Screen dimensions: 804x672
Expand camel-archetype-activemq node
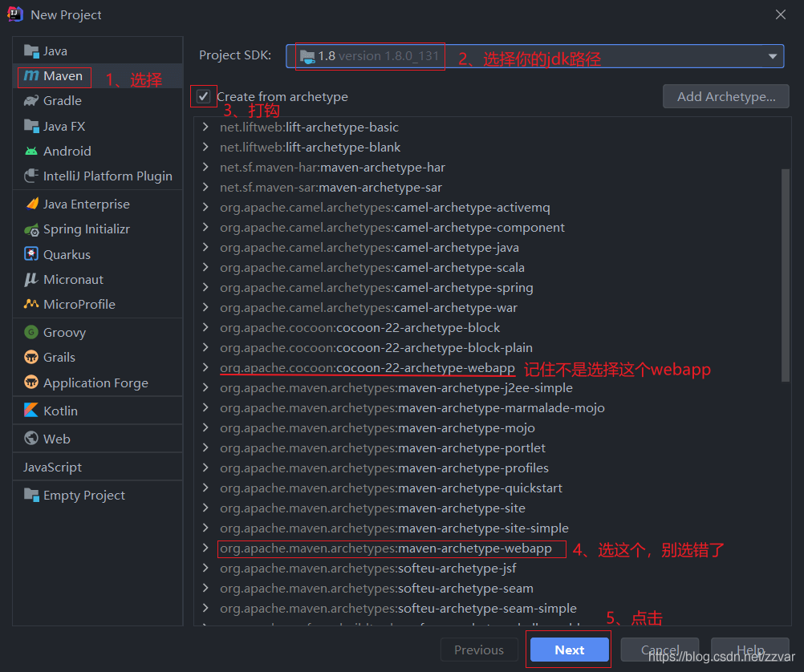click(x=205, y=207)
